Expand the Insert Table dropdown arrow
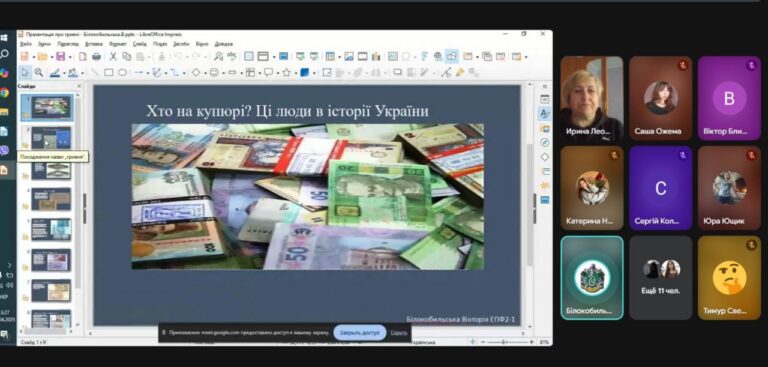The image size is (768, 367). point(340,57)
